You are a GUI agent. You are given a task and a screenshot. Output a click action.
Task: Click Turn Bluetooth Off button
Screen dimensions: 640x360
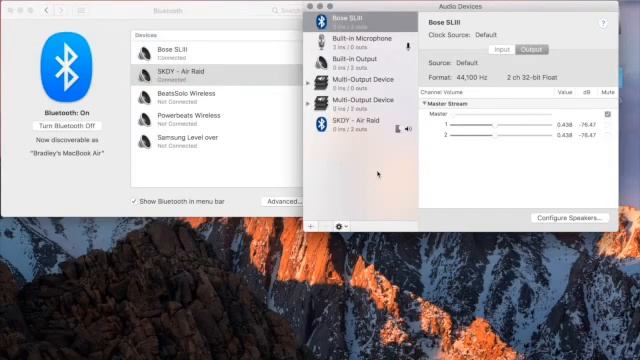click(x=67, y=126)
